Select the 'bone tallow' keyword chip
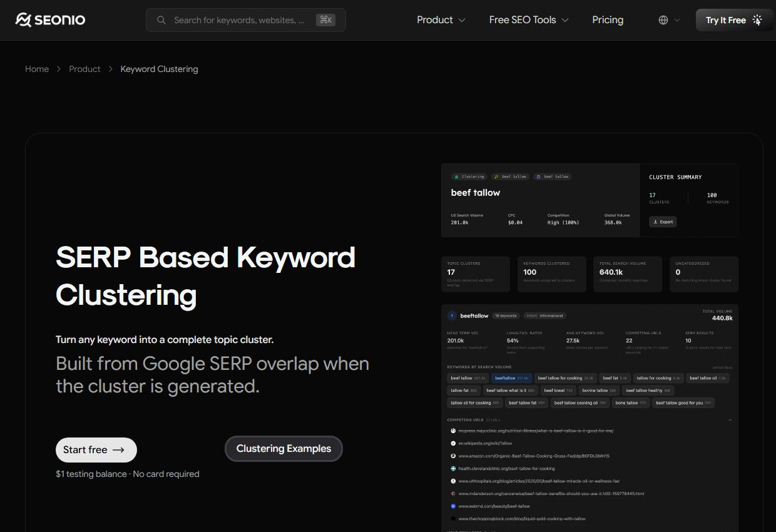Image resolution: width=776 pixels, height=532 pixels. tap(631, 403)
